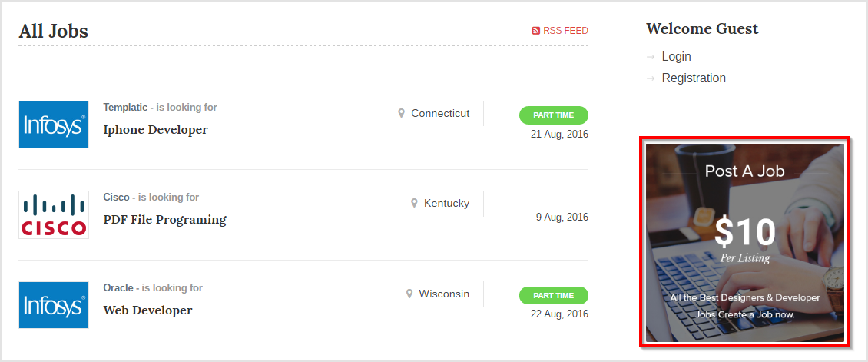Viewport: 868px width, 362px height.
Task: Click the Post A Job banner
Action: tap(744, 242)
